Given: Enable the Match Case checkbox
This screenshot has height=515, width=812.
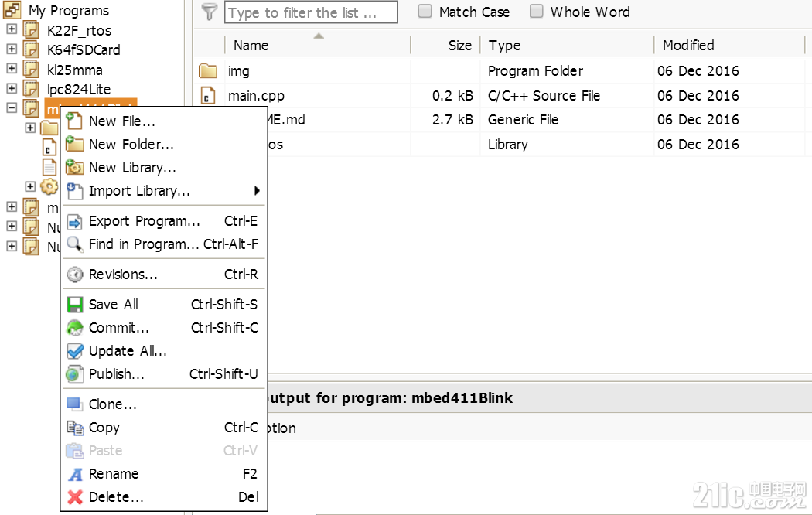Looking at the screenshot, I should [x=425, y=11].
